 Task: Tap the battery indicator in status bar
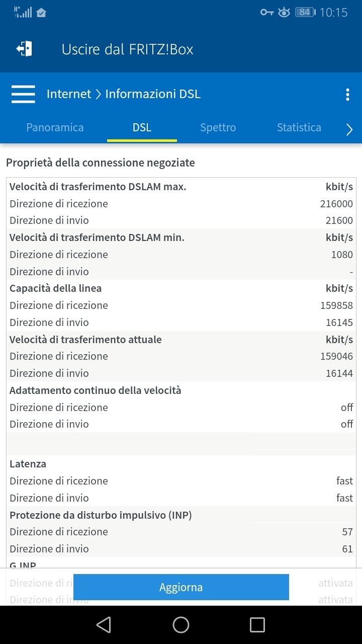(305, 13)
